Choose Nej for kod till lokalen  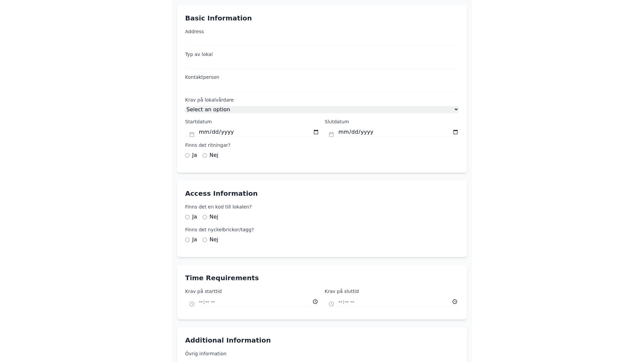click(x=205, y=217)
